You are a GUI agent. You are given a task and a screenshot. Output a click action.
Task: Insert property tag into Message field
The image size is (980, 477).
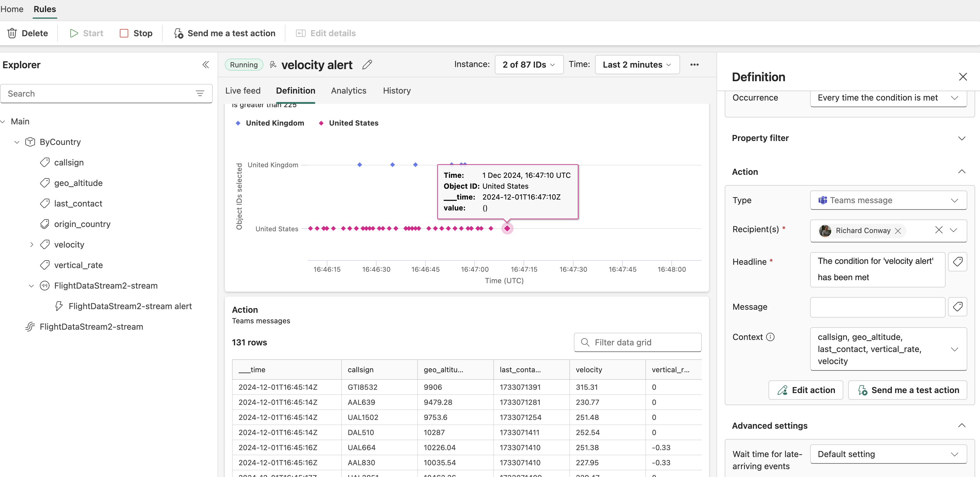tap(958, 306)
